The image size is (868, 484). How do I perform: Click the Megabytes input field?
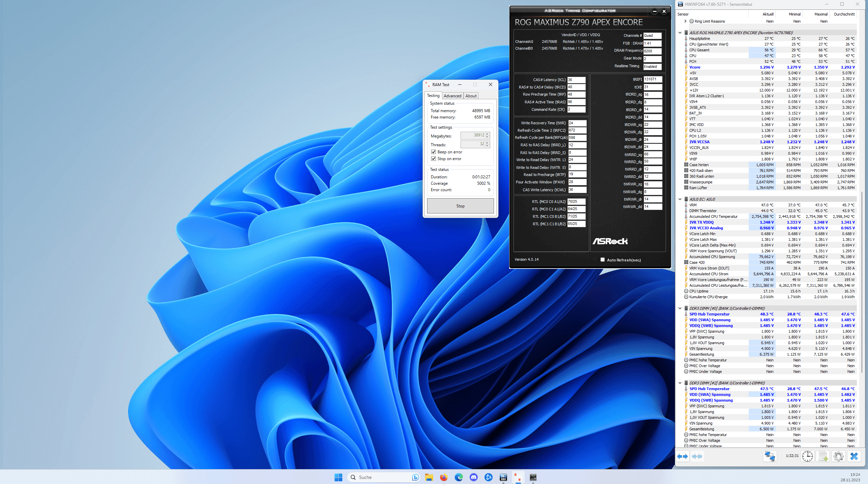pos(473,135)
